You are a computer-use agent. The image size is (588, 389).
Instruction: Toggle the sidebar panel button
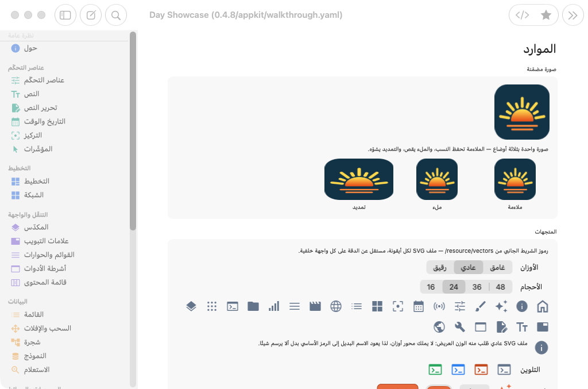point(65,15)
